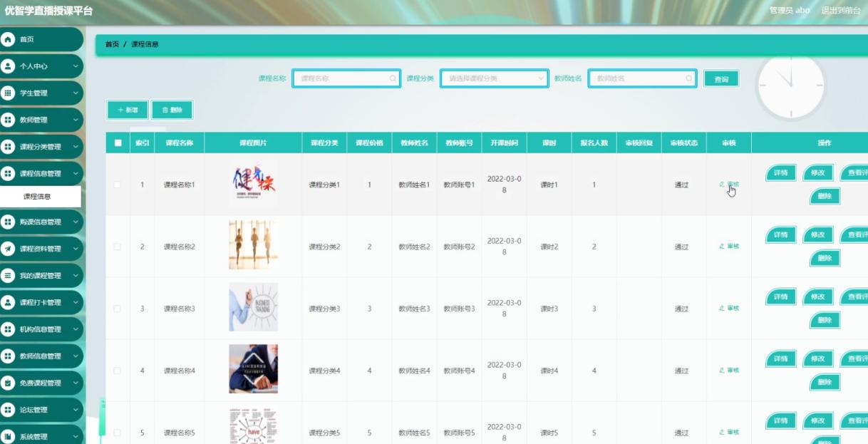Check the row checkbox for 课程名称5

tap(118, 433)
